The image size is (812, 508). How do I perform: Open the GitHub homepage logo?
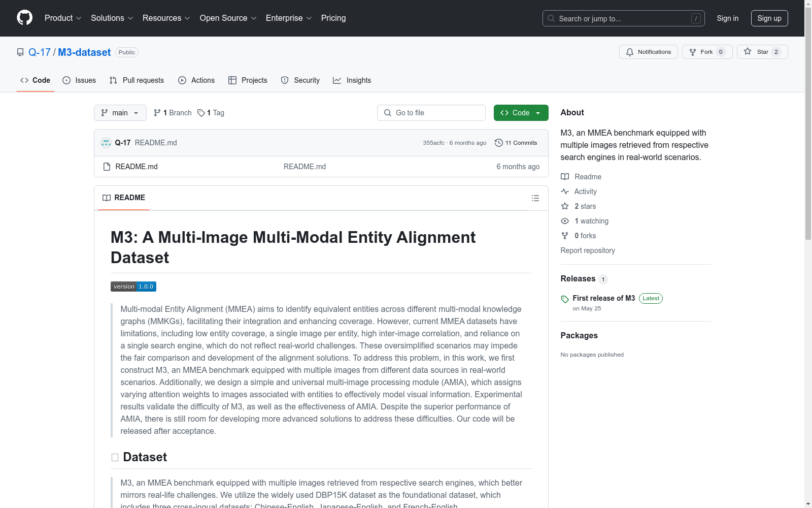[x=24, y=18]
